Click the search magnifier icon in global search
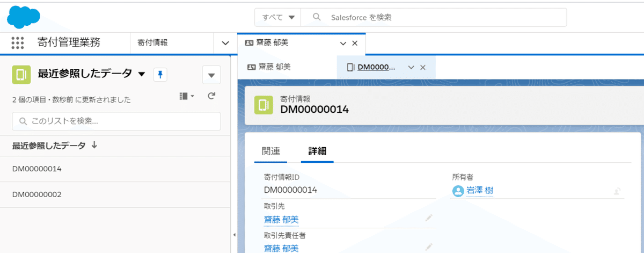The height and width of the screenshot is (253, 644). point(317,17)
